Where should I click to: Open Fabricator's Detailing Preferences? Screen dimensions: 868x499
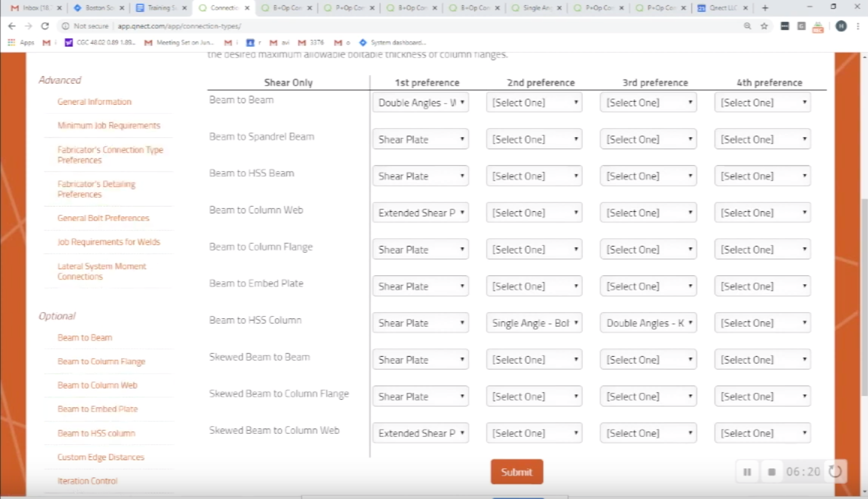pos(96,189)
